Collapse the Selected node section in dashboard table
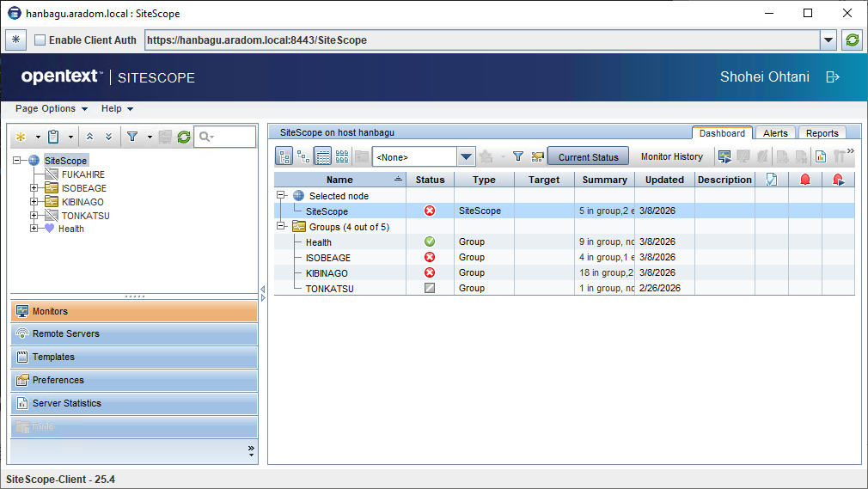Viewport: 868px width, 489px height. coord(281,195)
